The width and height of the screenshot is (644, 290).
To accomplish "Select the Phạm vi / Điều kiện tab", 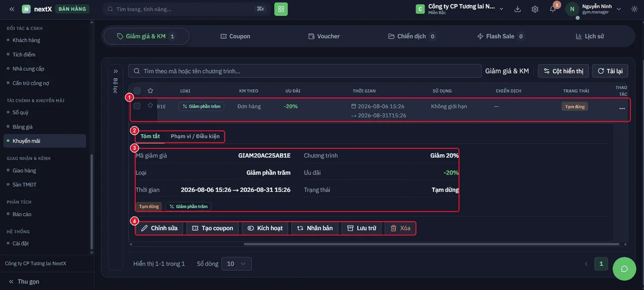I will (195, 136).
